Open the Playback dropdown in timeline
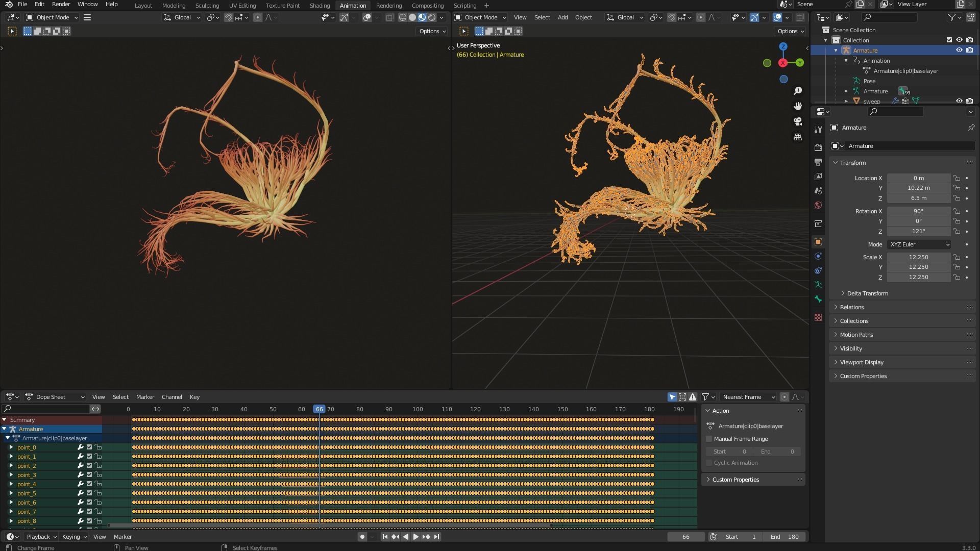 point(41,537)
